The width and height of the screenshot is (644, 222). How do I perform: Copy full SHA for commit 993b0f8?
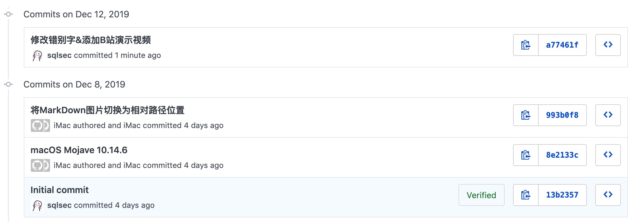[x=526, y=115]
